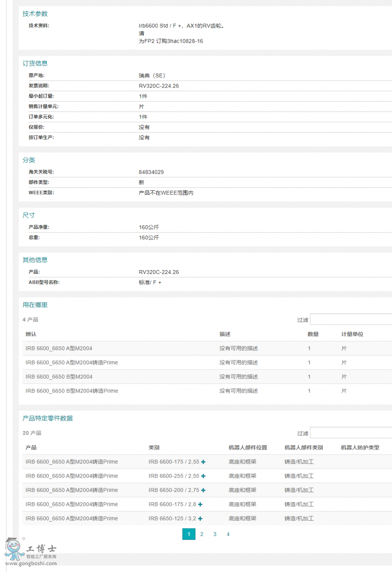
Task: Open the 产品特定零件数据 section heading
Action: pos(47,417)
